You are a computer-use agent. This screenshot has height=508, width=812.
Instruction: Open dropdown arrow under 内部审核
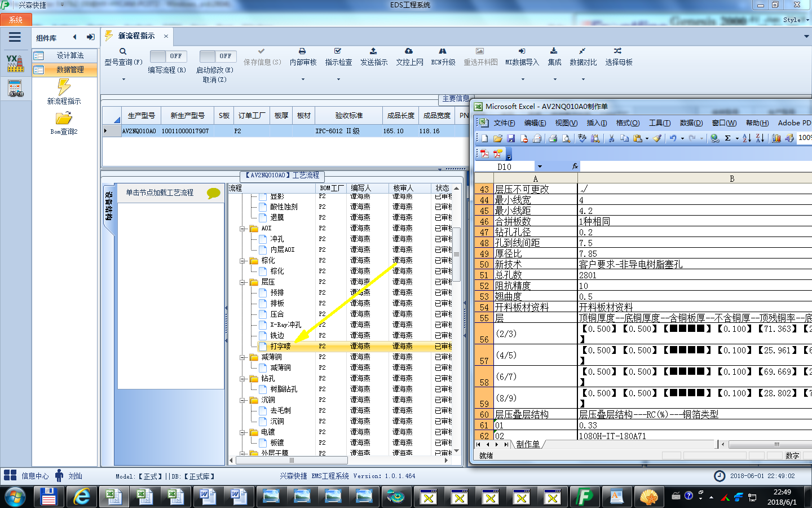point(303,80)
